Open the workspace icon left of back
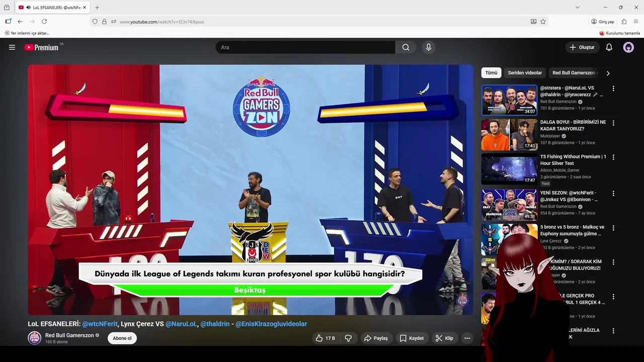 pos(8,22)
